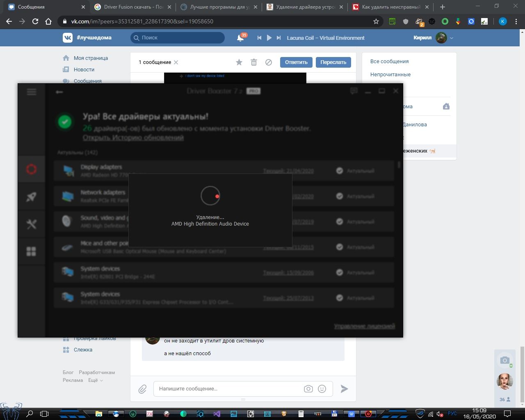The width and height of the screenshot is (525, 420).
Task: Open Все сообщения filter
Action: [x=389, y=62]
